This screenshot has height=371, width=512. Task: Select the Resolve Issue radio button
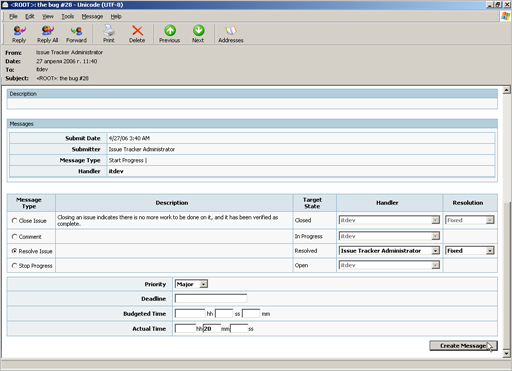(14, 251)
